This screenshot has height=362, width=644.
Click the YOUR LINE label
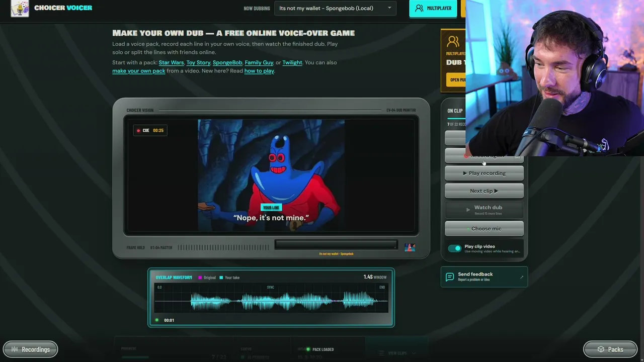click(x=271, y=207)
